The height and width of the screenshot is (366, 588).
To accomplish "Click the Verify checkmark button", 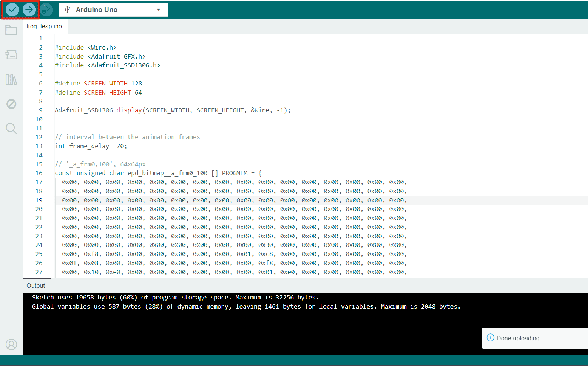I will point(12,10).
